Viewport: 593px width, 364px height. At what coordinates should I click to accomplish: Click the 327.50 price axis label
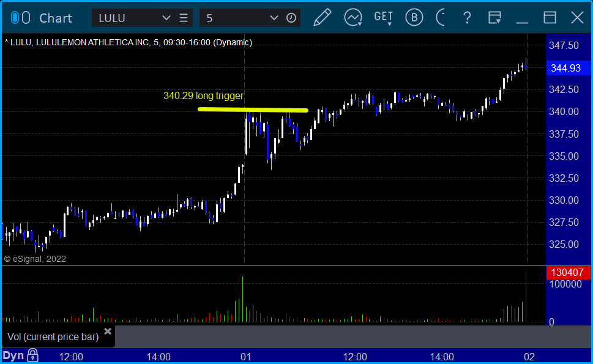pos(564,222)
